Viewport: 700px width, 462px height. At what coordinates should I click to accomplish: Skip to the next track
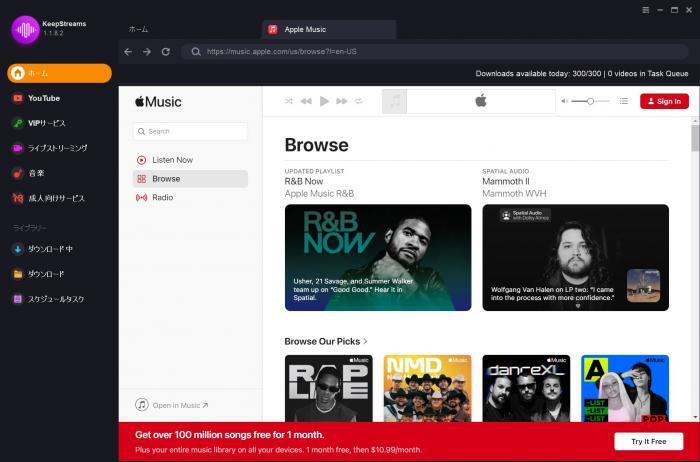pyautogui.click(x=341, y=101)
